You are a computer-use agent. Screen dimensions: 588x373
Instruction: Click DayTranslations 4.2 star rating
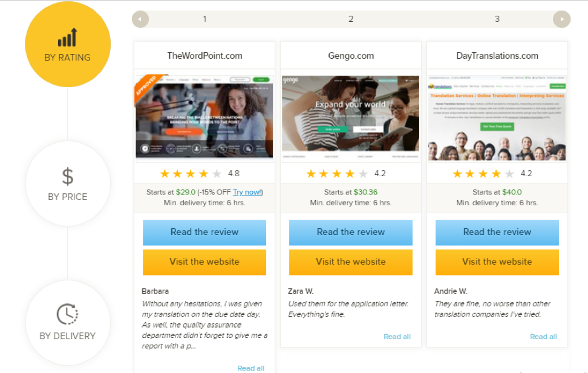(492, 173)
